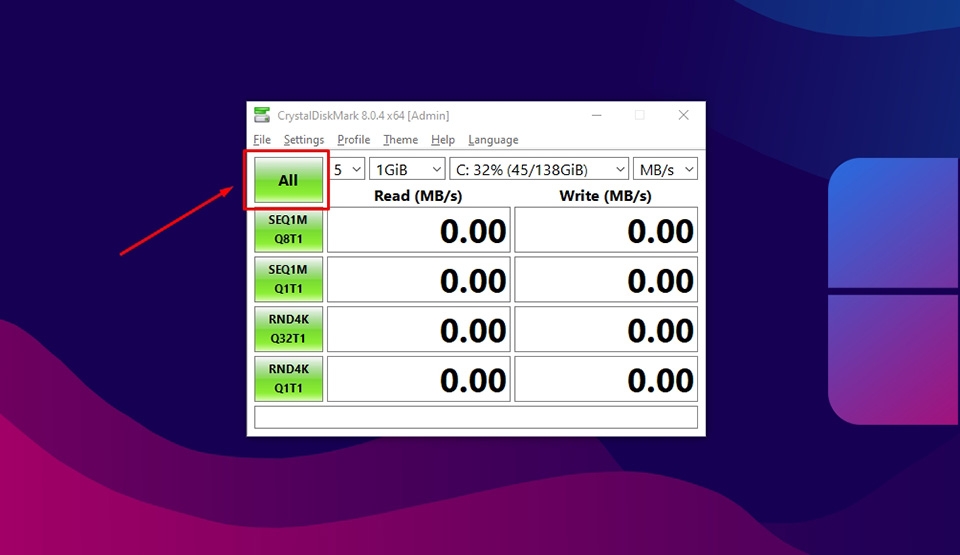
Task: Select the RND4K Q1T1 read result value
Action: (419, 379)
